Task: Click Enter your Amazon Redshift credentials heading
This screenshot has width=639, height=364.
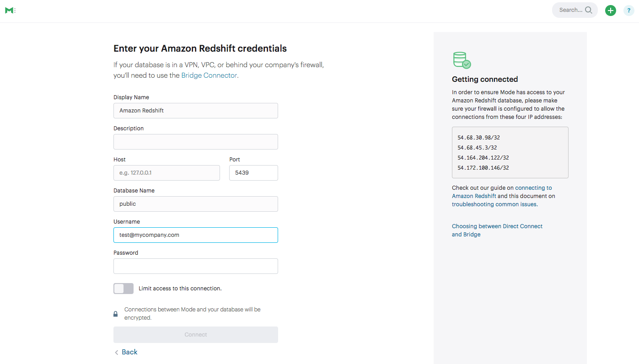Action: [x=200, y=48]
